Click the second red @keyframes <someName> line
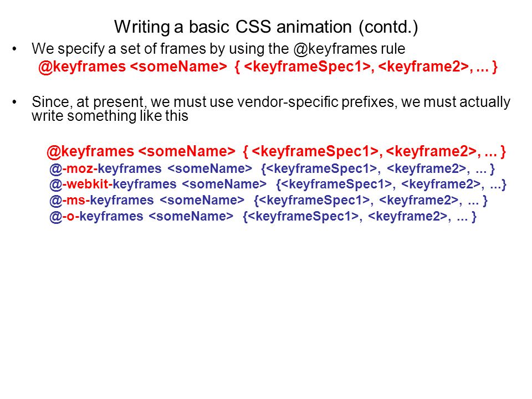 pyautogui.click(x=276, y=151)
